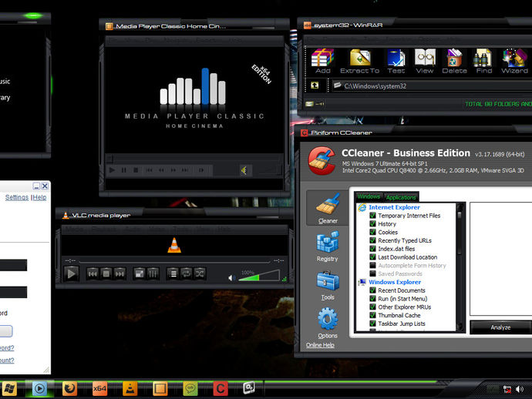
Task: Select the Internet Explorer group header
Action: pos(394,207)
